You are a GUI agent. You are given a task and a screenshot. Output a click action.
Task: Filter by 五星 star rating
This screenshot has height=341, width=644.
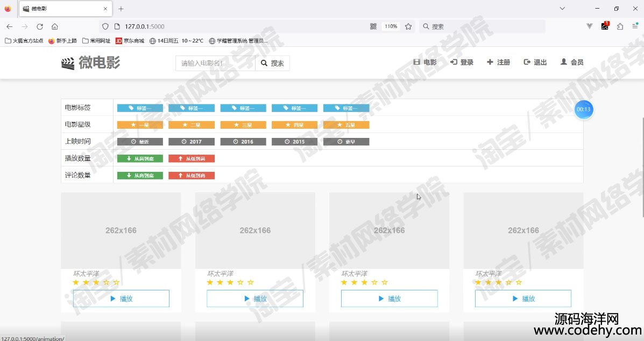tap(346, 125)
